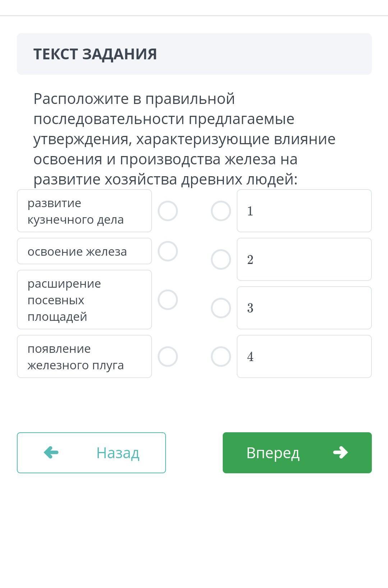Select the radio circle beside slot 3

[221, 308]
